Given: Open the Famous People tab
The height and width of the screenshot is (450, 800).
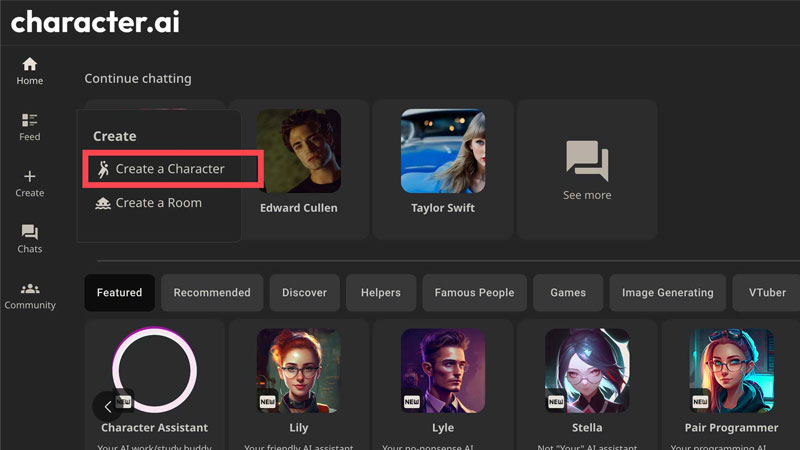Looking at the screenshot, I should (x=474, y=293).
